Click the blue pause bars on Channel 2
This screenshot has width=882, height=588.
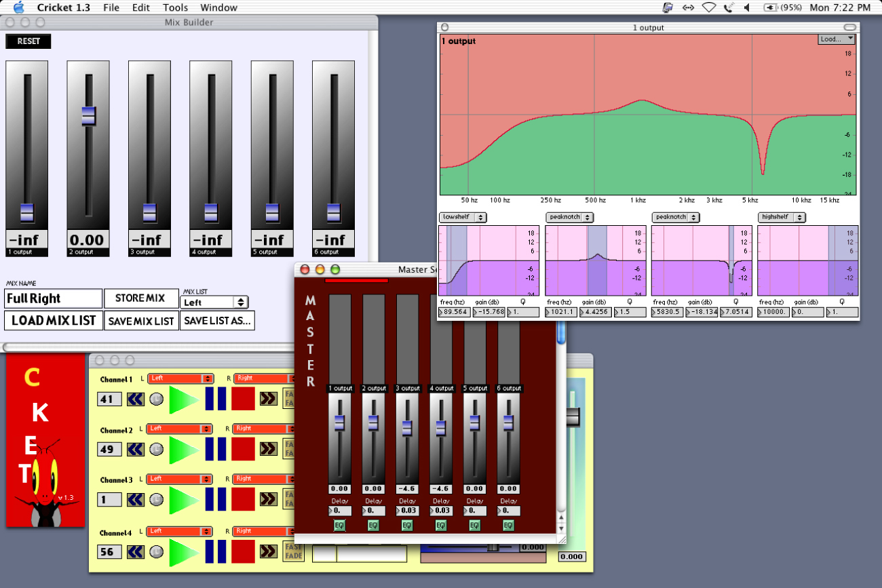pos(215,449)
